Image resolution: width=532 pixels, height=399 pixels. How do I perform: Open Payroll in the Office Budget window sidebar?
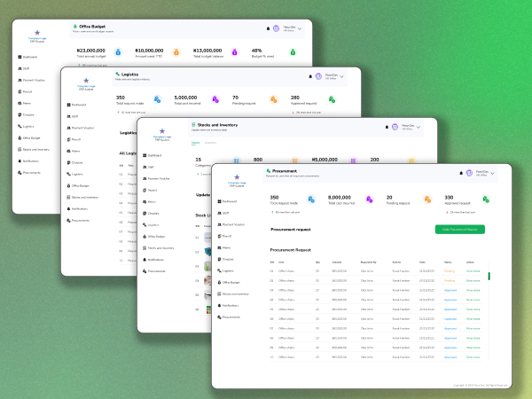[x=25, y=91]
